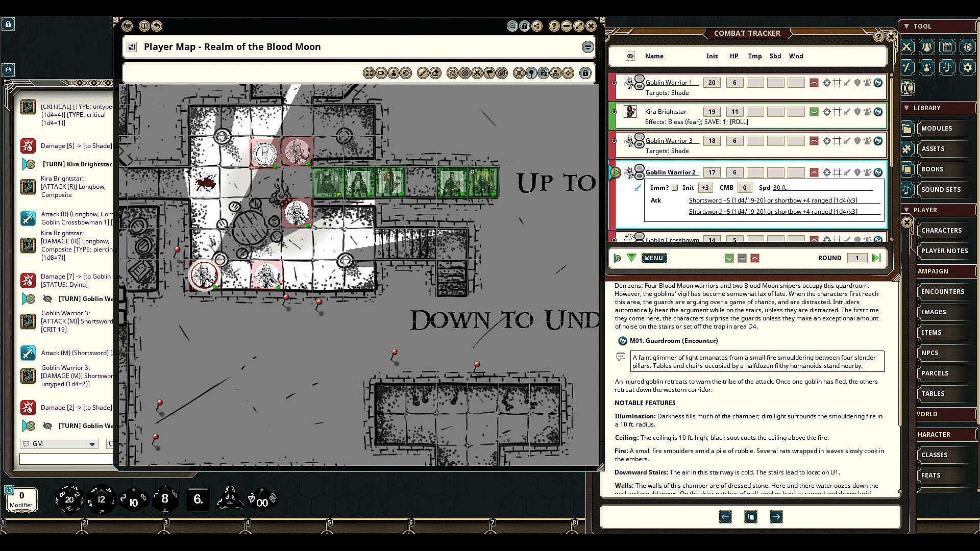Collapse the Tool sidebar section
Viewport: 980px width, 551px height.
[x=906, y=26]
